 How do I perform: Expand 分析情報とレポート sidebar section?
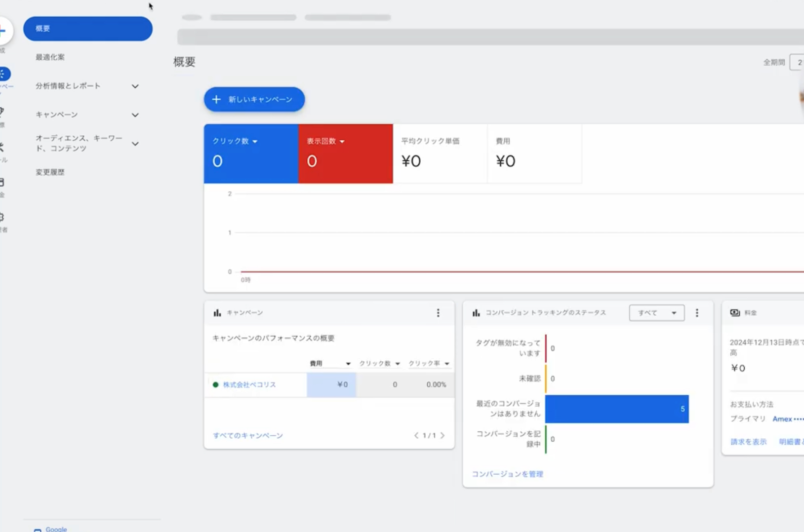(x=135, y=86)
